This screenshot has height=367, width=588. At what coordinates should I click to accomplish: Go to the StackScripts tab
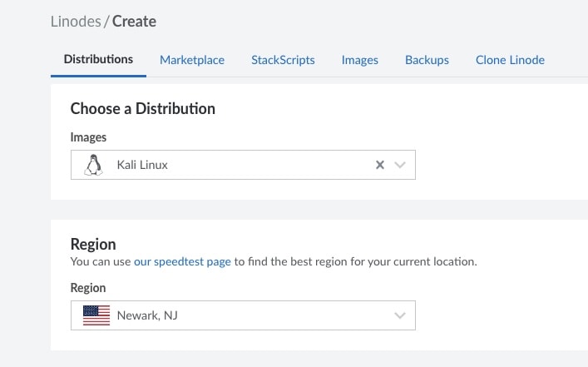(x=283, y=60)
